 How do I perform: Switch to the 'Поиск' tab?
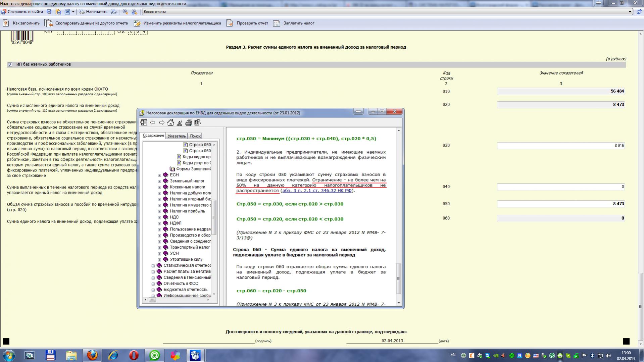pos(195,136)
